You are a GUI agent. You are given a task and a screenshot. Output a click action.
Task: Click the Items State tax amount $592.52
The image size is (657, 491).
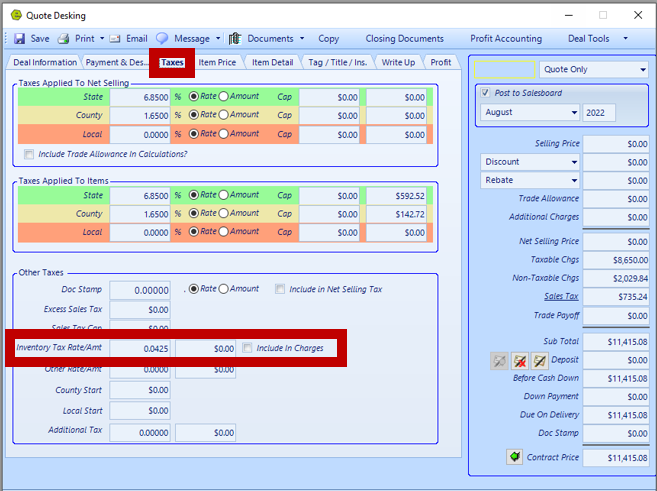396,196
